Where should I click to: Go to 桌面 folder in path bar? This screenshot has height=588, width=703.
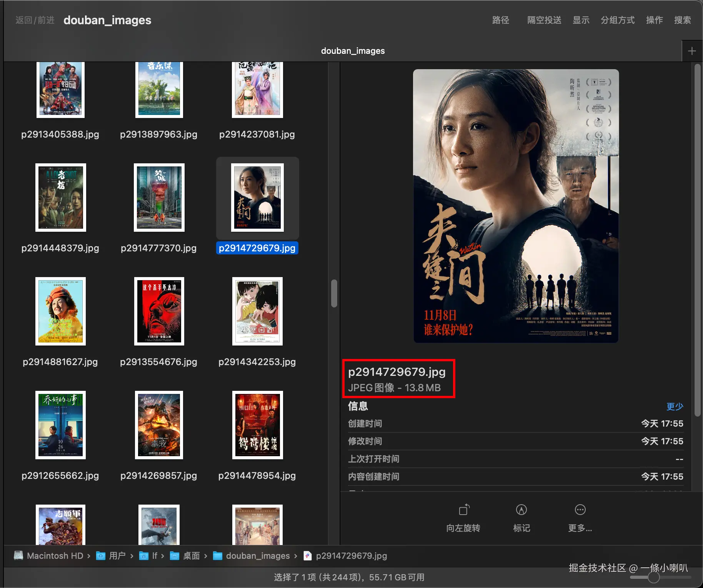[x=185, y=556]
